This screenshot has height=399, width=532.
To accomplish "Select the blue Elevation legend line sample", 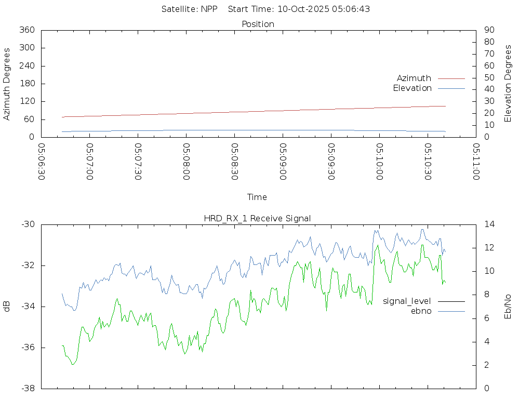I will [x=451, y=88].
